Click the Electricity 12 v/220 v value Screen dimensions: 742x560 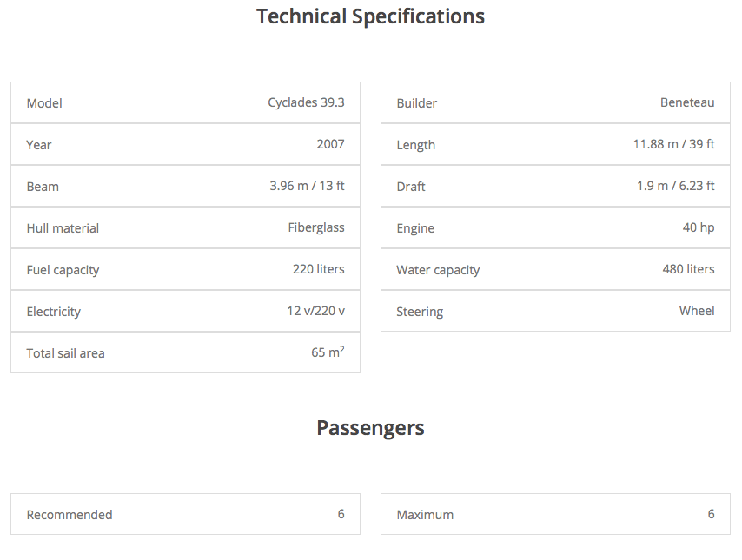(x=315, y=311)
